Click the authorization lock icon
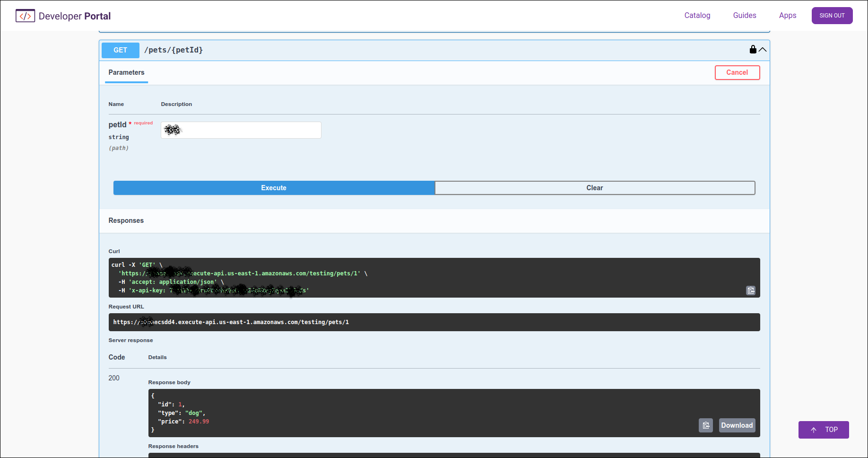 coord(753,49)
